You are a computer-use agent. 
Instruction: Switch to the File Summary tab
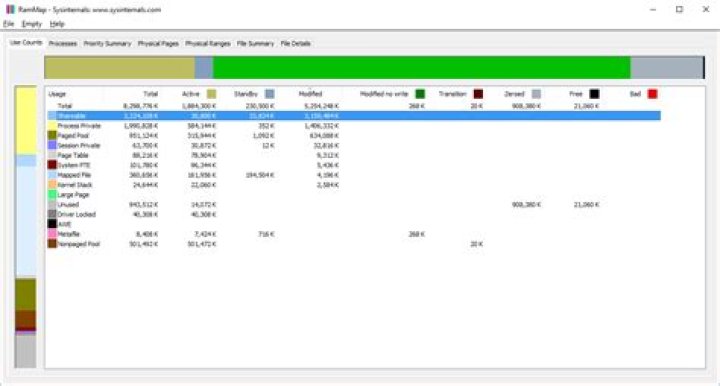tap(255, 44)
